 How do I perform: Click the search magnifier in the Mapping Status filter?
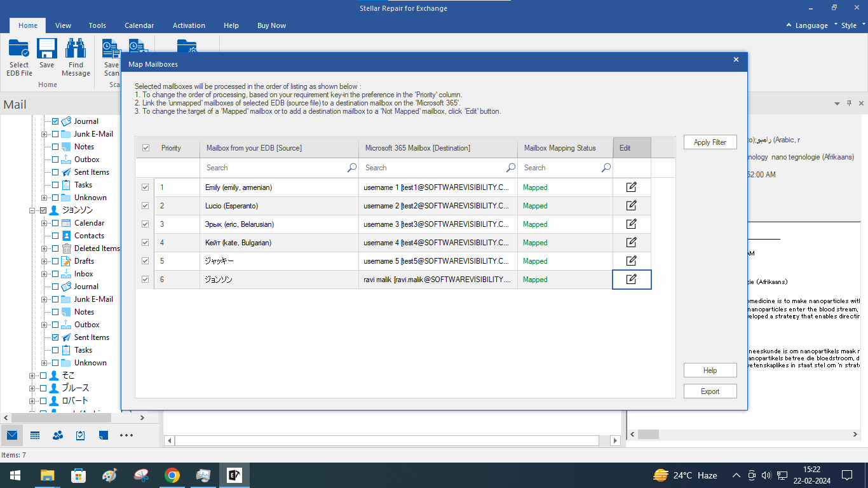[606, 168]
